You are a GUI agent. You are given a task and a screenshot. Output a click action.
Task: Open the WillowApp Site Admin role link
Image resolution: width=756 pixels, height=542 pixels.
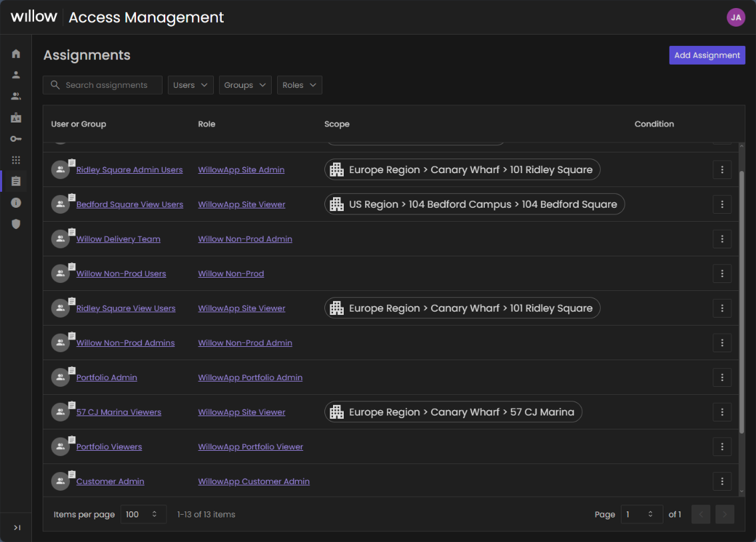point(241,170)
